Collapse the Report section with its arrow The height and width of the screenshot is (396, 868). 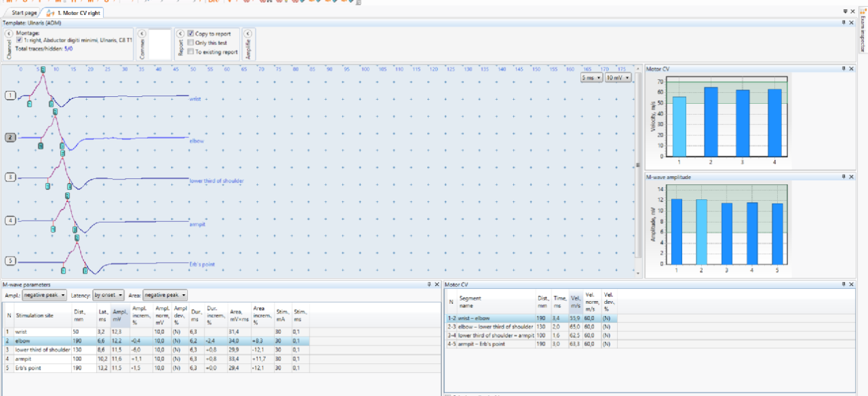[x=180, y=33]
